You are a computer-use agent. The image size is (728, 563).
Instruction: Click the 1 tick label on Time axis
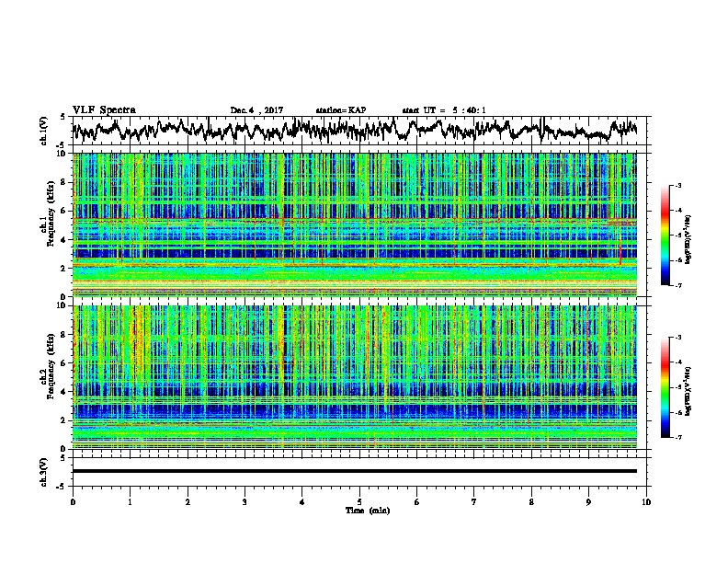click(130, 502)
